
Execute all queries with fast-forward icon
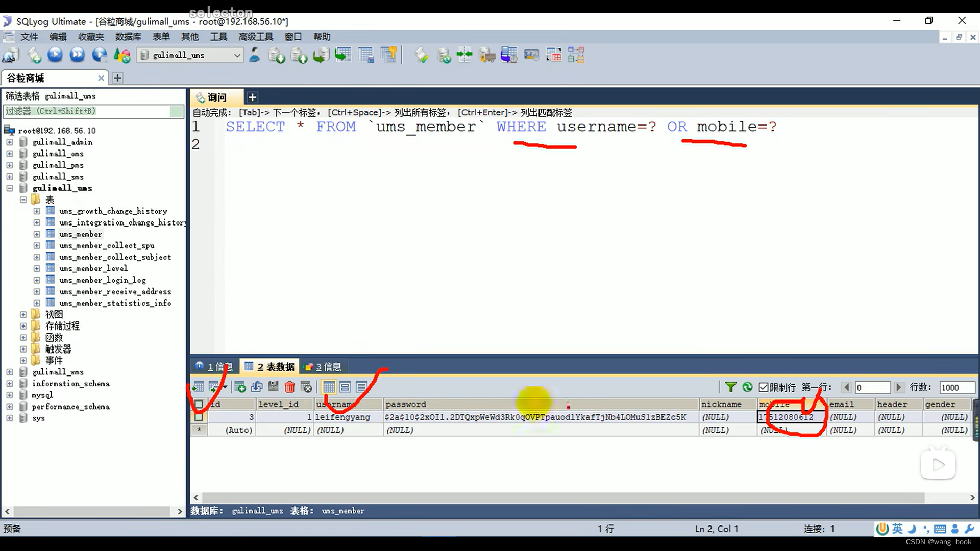pos(77,55)
